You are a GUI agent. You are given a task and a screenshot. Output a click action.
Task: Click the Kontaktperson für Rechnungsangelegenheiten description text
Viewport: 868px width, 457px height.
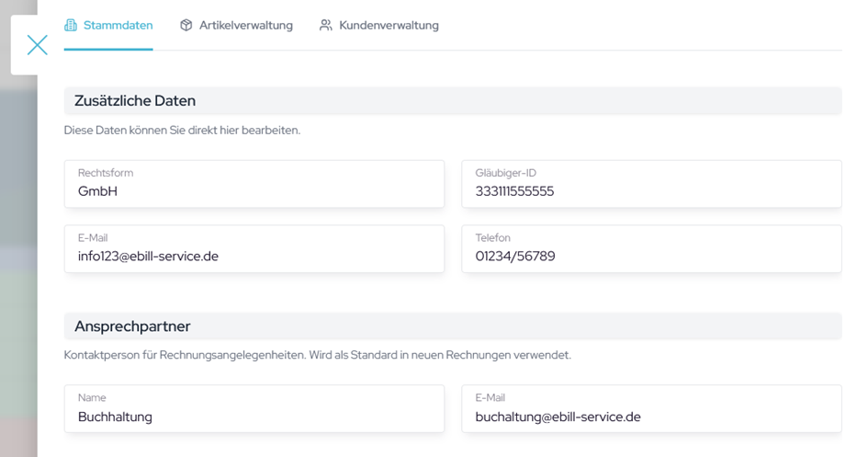click(x=317, y=355)
